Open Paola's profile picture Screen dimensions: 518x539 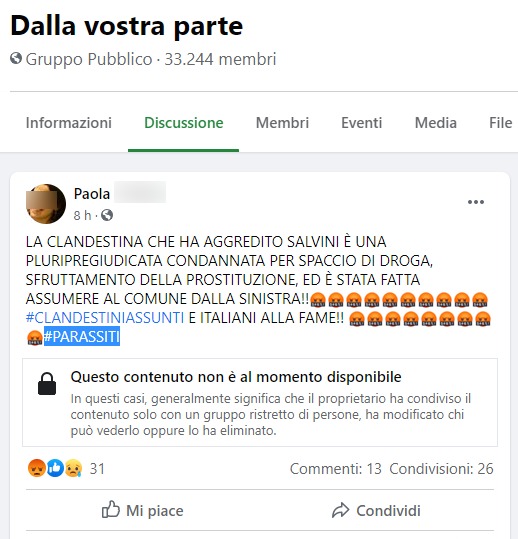(46, 204)
